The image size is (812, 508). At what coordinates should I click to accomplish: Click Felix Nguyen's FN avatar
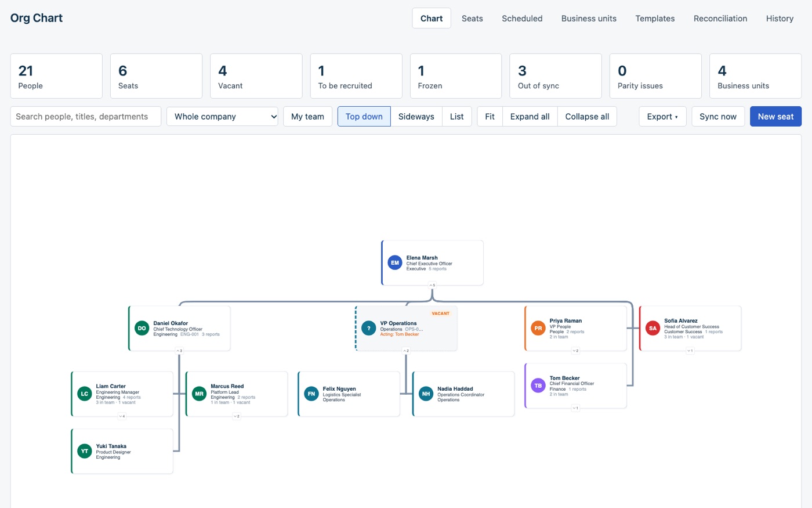point(311,394)
